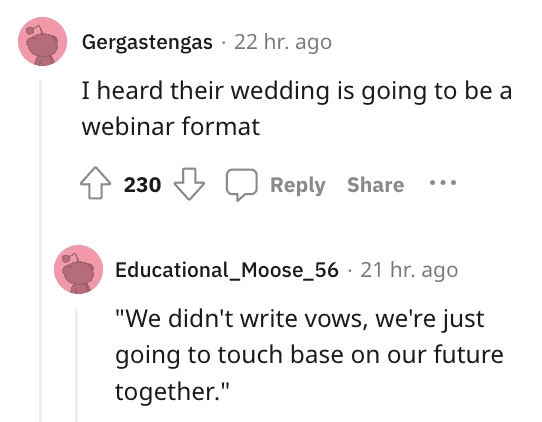Open the three-dot more options menu
The image size is (542, 422).
coord(443,182)
